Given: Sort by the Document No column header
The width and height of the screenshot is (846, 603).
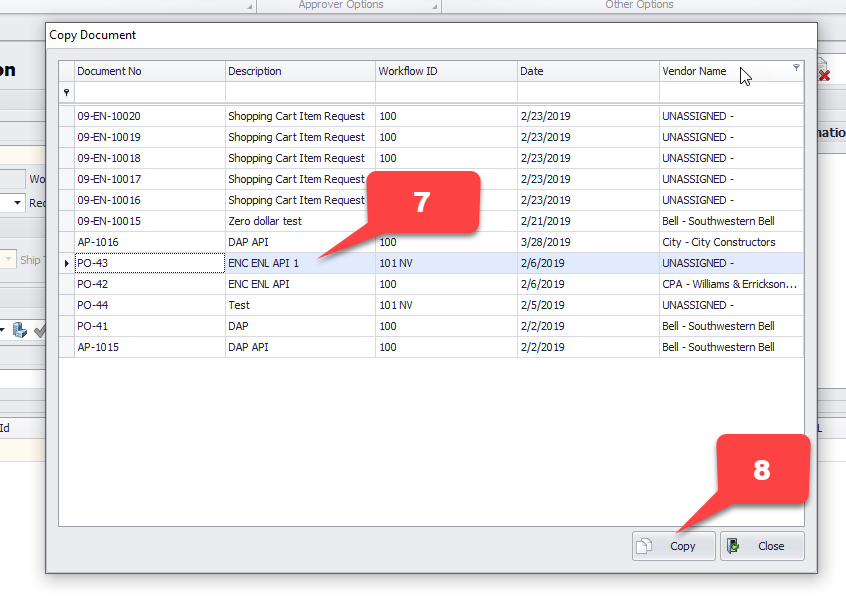Looking at the screenshot, I should coord(149,71).
